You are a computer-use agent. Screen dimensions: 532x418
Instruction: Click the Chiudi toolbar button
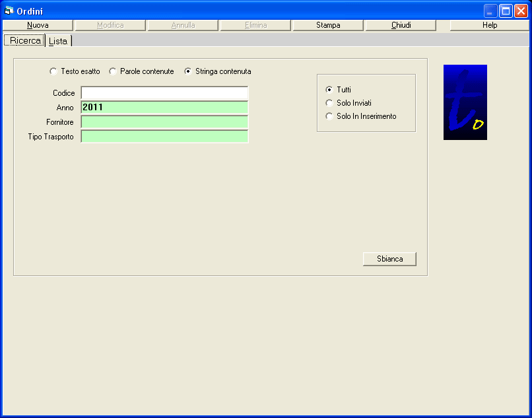pos(401,25)
